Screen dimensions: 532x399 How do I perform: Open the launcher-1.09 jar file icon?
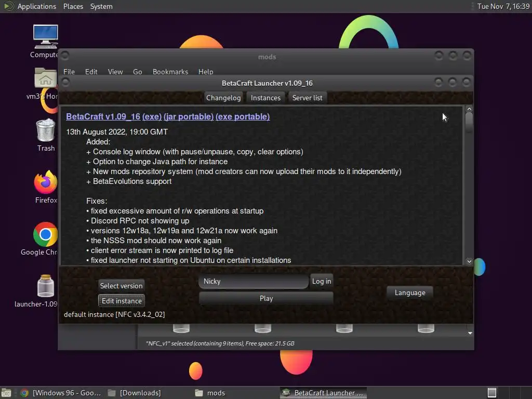[x=46, y=286]
